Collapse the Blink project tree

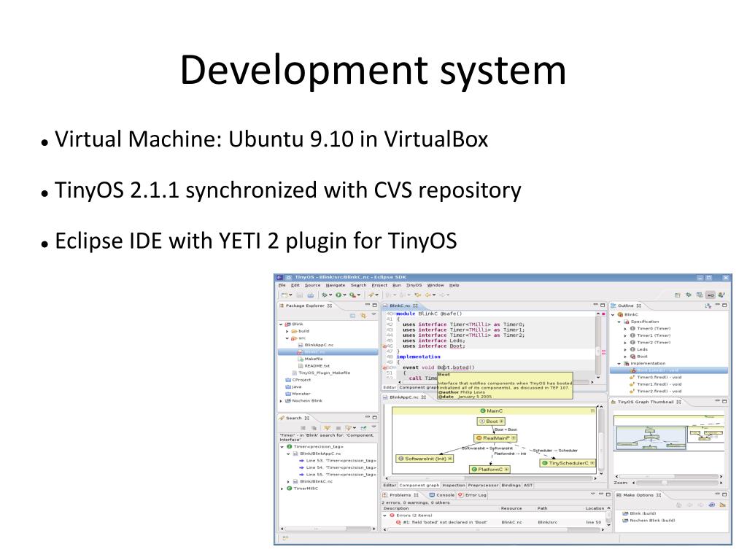281,324
